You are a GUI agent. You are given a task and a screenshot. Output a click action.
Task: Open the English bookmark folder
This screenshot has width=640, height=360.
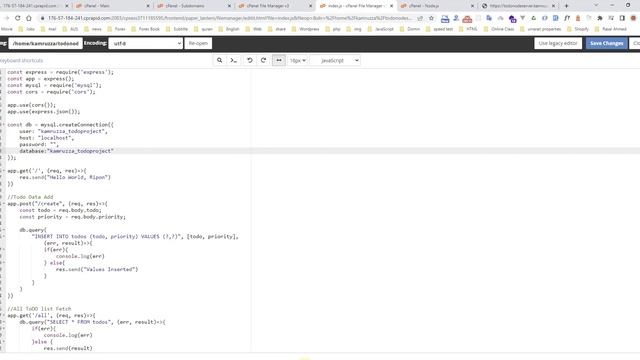[229, 29]
